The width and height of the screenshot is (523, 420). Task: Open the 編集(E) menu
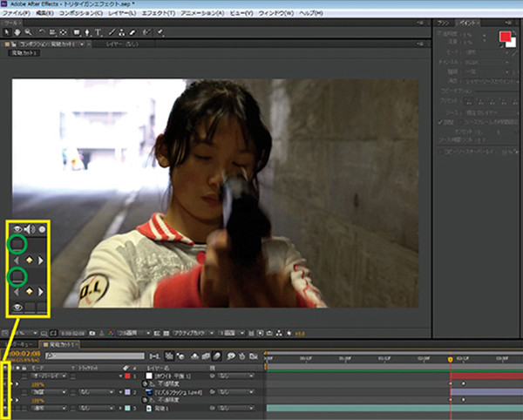44,13
